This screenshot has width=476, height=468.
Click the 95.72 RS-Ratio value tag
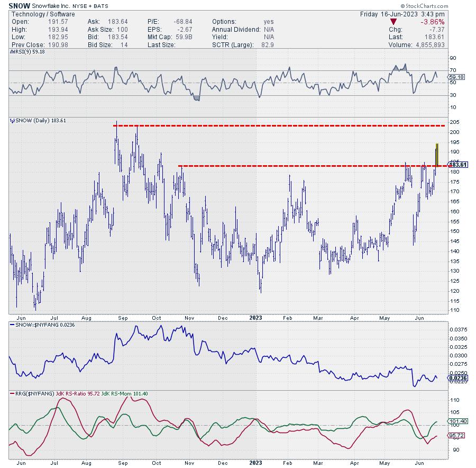coord(456,436)
